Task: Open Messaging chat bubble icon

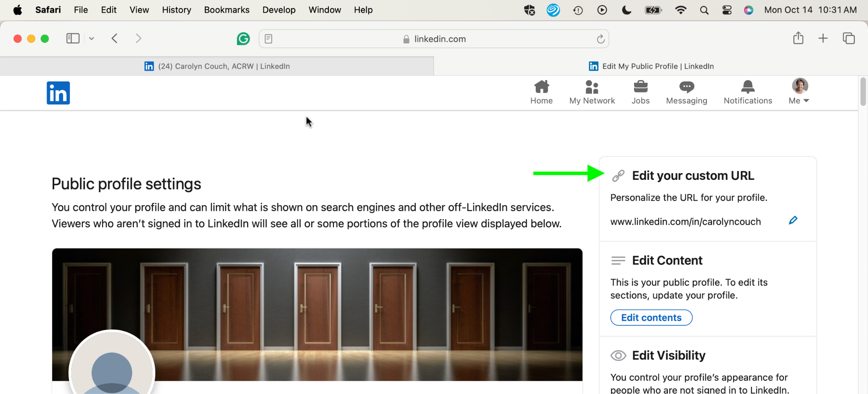Action: point(687,87)
